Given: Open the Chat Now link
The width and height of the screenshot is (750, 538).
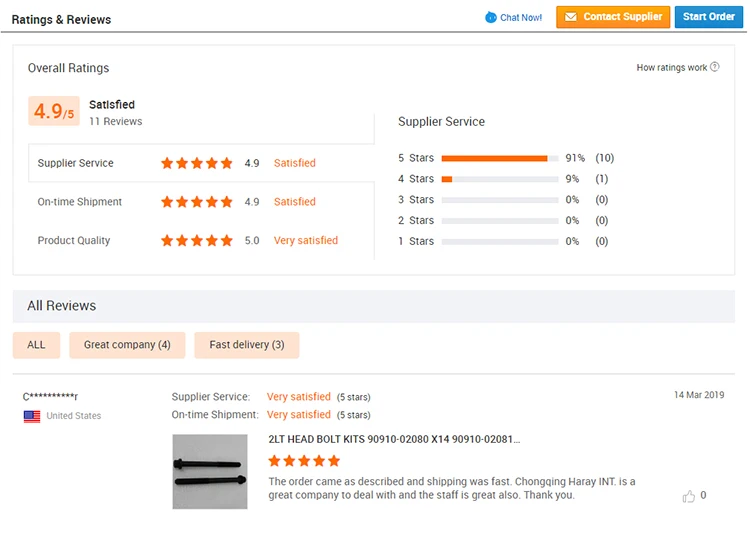Looking at the screenshot, I should (x=521, y=17).
